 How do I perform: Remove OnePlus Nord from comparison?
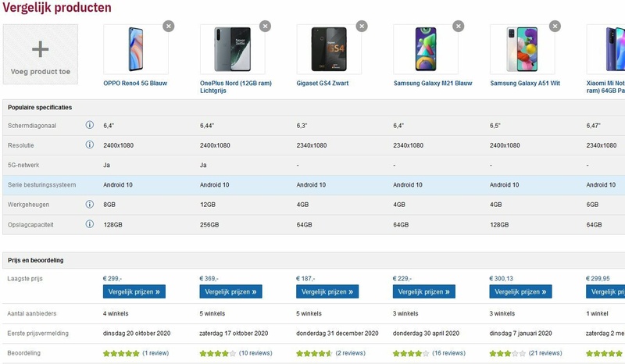click(x=266, y=26)
